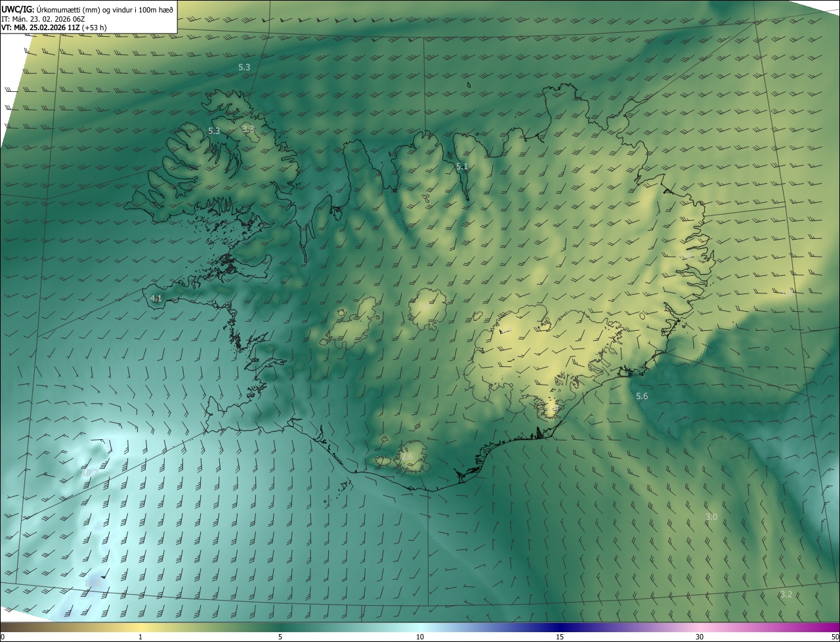Screen dimensions: 840x642
Task: Click the 3.0 value label in the southeast ocean
Action: click(711, 517)
